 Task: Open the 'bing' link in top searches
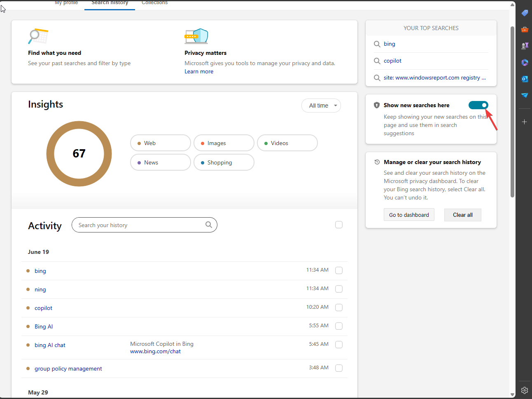(390, 44)
